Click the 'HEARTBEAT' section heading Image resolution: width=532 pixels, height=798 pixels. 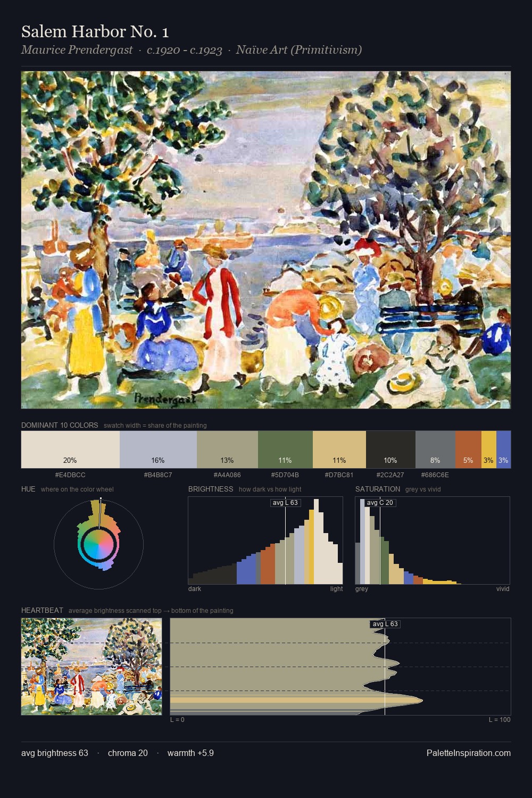[42, 610]
